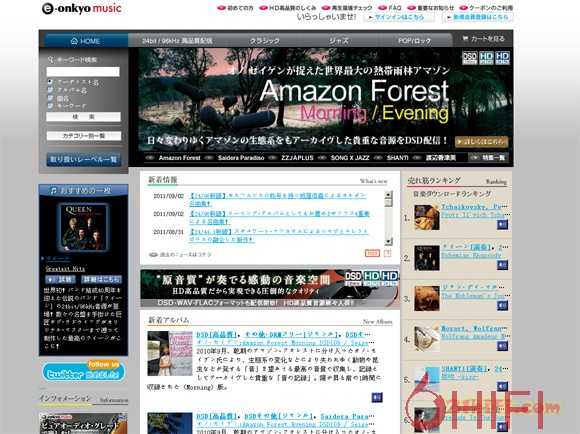Open the 2011/08/31 news link
580x434 pixels.
[279, 235]
